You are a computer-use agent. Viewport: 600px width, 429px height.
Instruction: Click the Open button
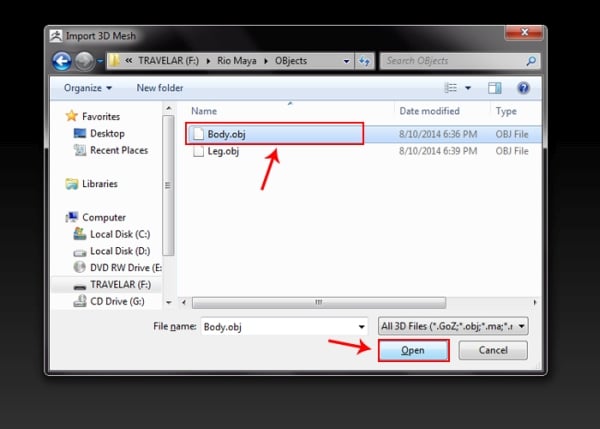413,351
